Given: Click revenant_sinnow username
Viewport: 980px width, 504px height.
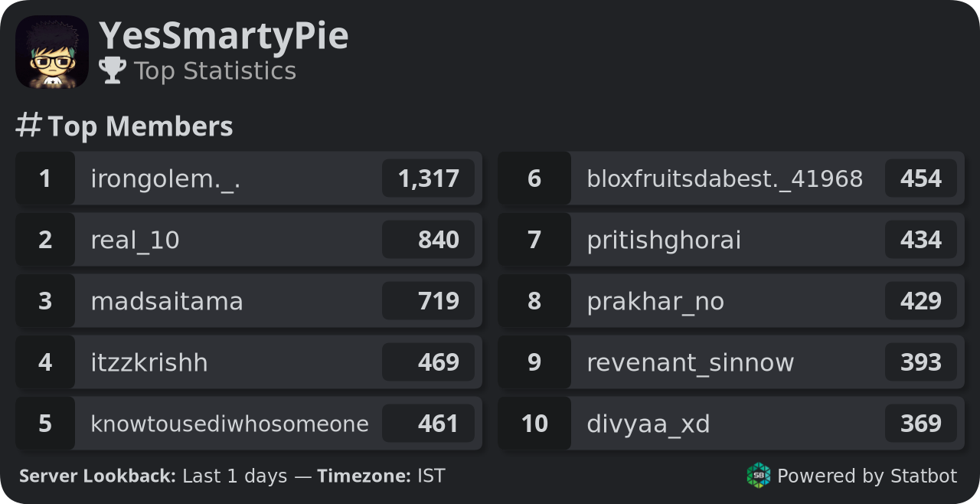Looking at the screenshot, I should [x=691, y=363].
